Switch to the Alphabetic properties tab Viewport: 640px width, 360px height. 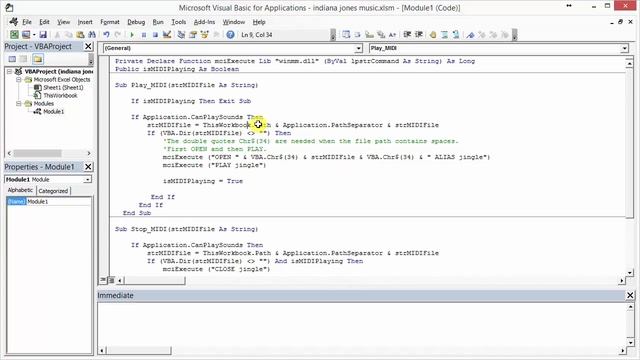click(x=20, y=190)
